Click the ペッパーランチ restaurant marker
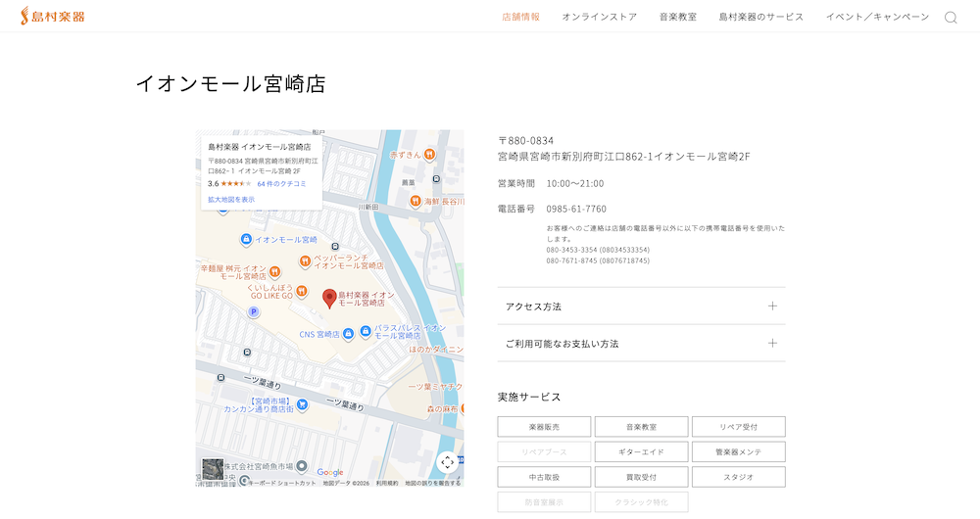 [305, 261]
